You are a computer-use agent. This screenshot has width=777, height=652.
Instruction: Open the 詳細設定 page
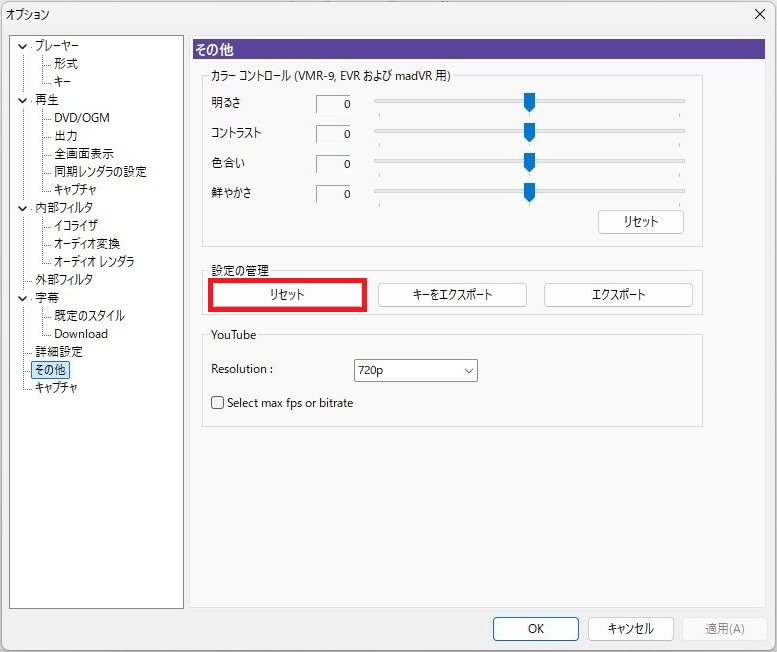coord(58,352)
